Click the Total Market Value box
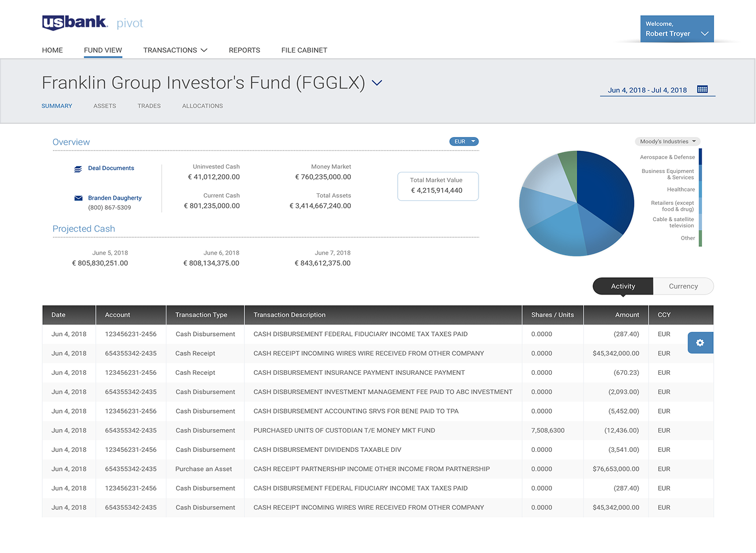The image size is (756, 553). point(438,186)
